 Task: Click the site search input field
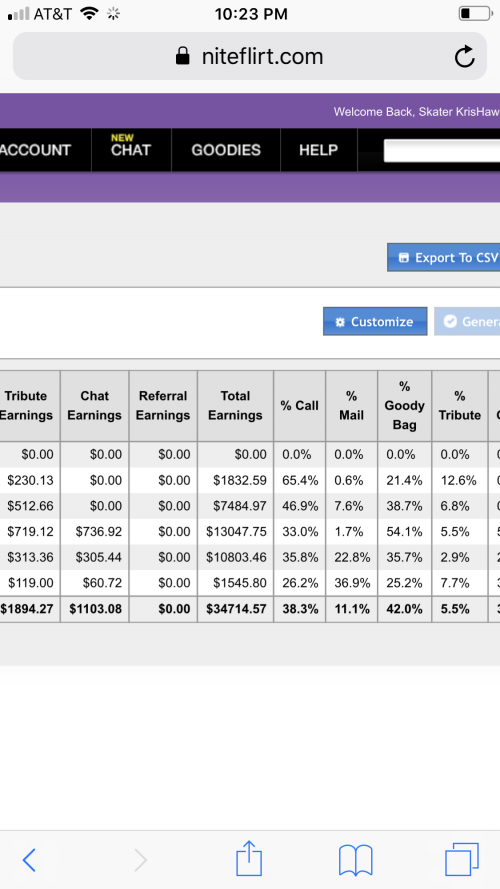[442, 151]
